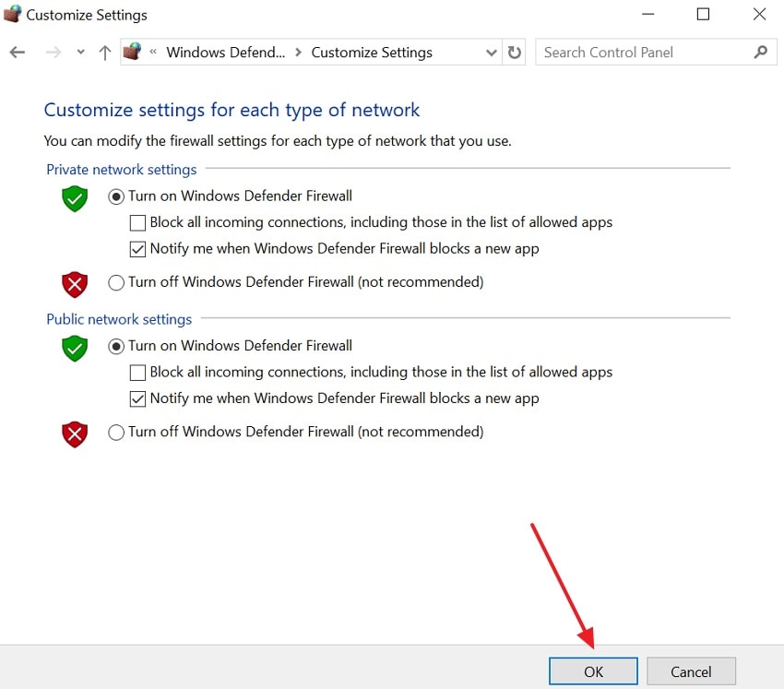The height and width of the screenshot is (689, 784).
Task: Click the red shield beside public turn-off option
Action: (74, 434)
